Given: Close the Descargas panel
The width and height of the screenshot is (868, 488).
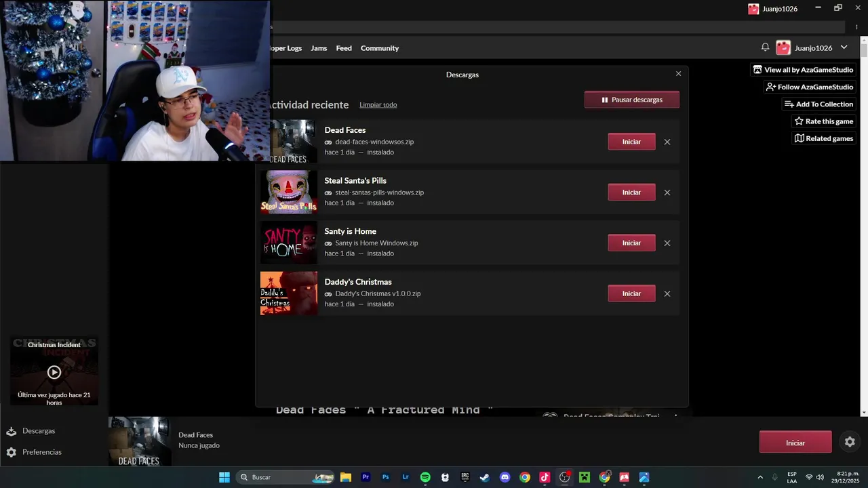Looking at the screenshot, I should 678,74.
